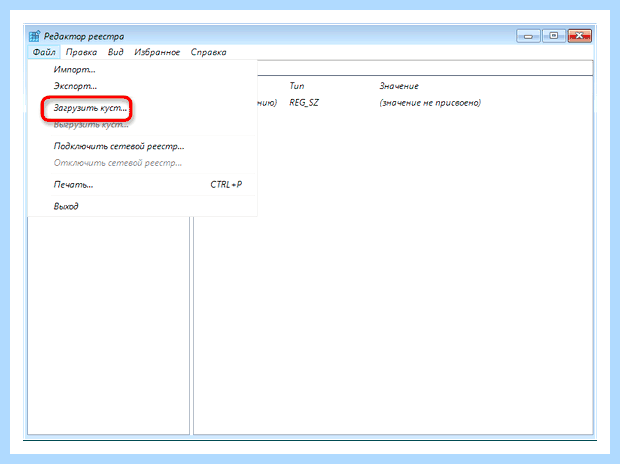Close the Registry Editor window
The image size is (620, 464).
(x=579, y=36)
